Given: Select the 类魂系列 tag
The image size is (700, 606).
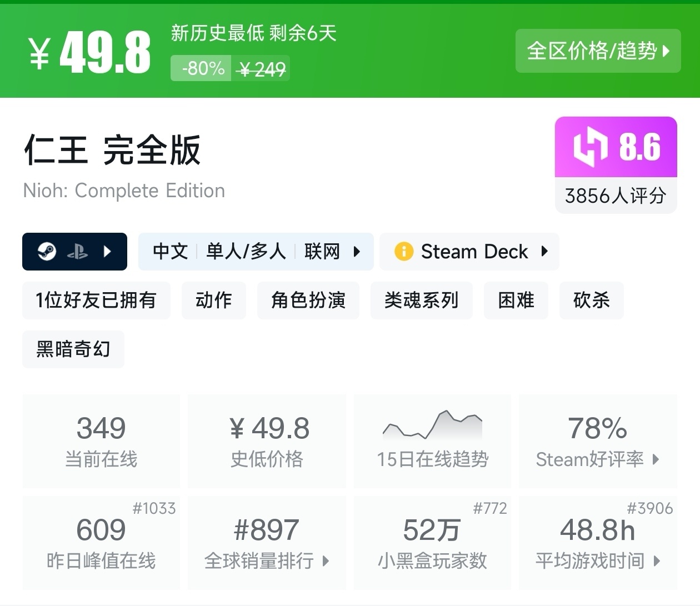Looking at the screenshot, I should (x=422, y=301).
